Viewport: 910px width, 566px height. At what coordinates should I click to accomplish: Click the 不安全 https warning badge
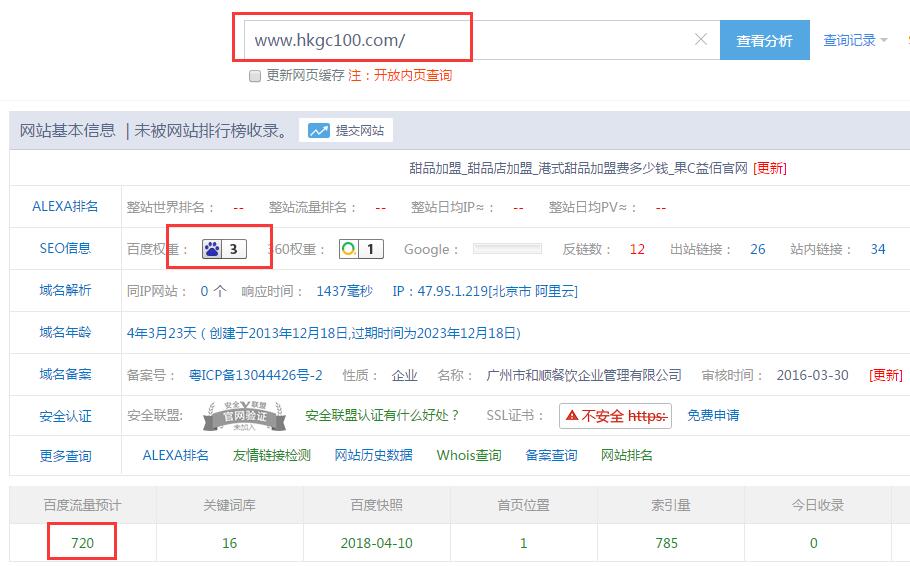[x=615, y=416]
